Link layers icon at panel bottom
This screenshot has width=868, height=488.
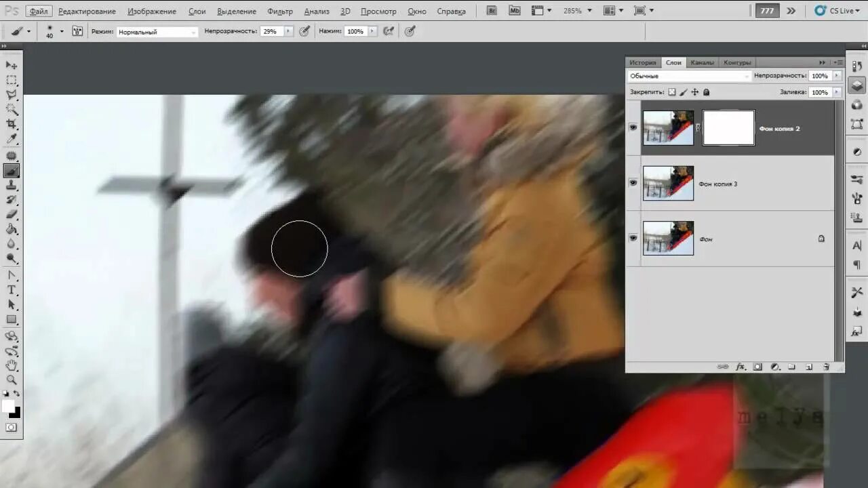click(x=723, y=367)
